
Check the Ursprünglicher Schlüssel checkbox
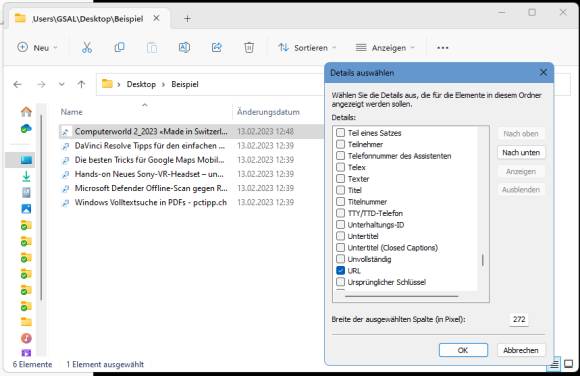pos(340,282)
